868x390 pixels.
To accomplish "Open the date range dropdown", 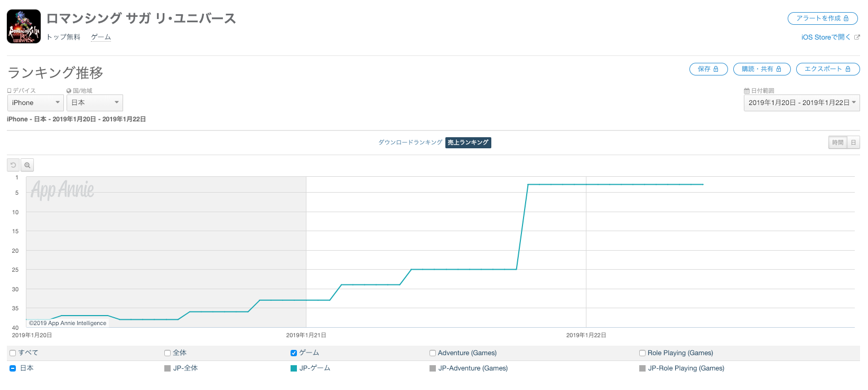I will [x=802, y=103].
